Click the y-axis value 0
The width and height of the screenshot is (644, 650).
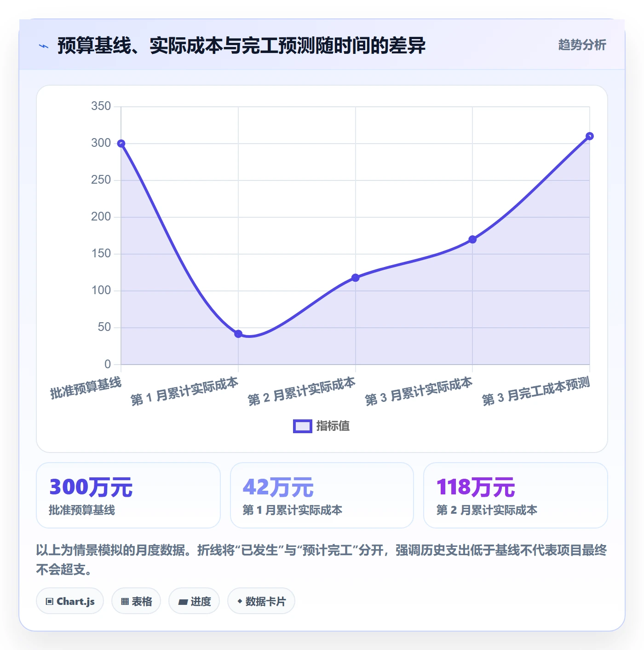coord(108,364)
